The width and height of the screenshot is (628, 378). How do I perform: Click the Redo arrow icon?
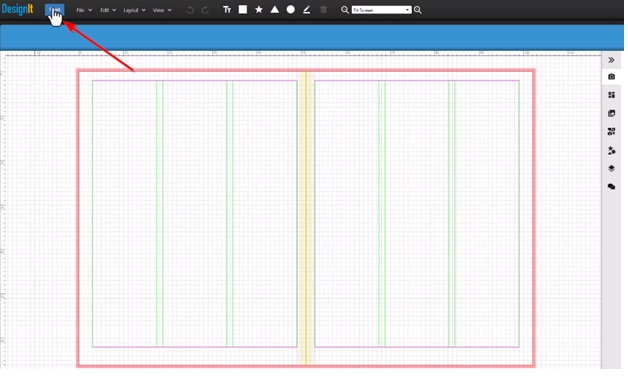[205, 10]
